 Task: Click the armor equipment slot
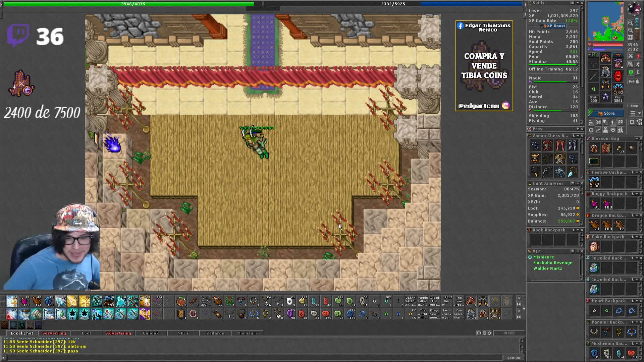606,71
